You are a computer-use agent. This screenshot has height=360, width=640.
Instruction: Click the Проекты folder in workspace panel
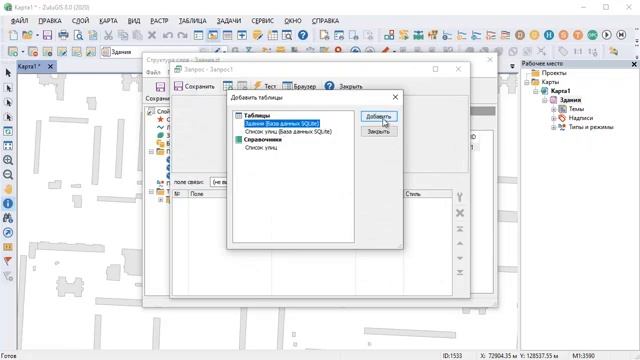tap(549, 73)
